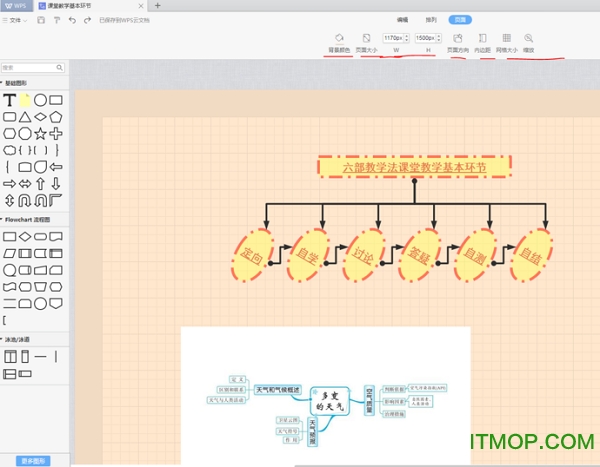Image resolution: width=600 pixels, height=467 pixels.
Task: Open the grid size (网格大小) option
Action: 505,42
